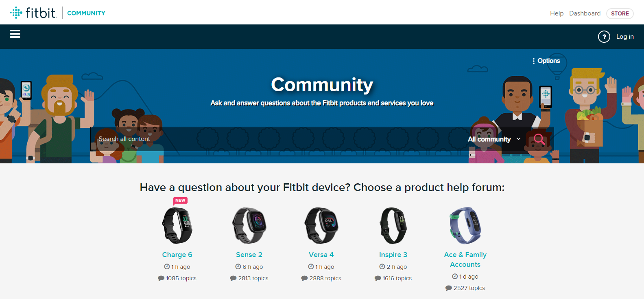The image size is (644, 299).
Task: Click the Inspire 3 watch thumbnail
Action: coord(393,225)
